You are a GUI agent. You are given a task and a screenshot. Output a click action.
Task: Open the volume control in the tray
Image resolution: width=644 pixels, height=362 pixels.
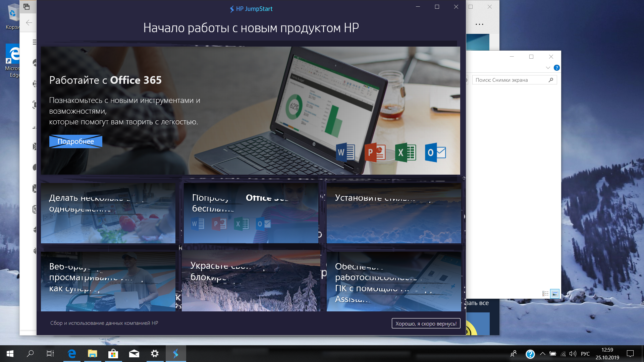[573, 354]
